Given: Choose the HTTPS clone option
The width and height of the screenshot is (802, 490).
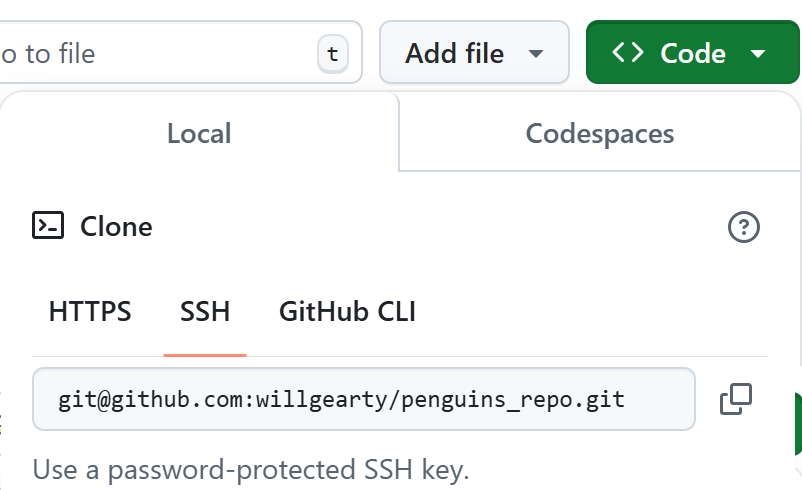Looking at the screenshot, I should [x=90, y=311].
